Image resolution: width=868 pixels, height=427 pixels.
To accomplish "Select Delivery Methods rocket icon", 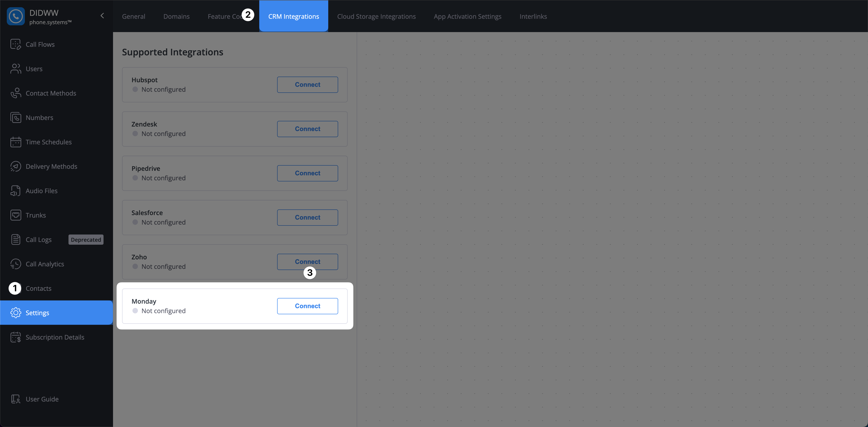I will click(x=16, y=166).
